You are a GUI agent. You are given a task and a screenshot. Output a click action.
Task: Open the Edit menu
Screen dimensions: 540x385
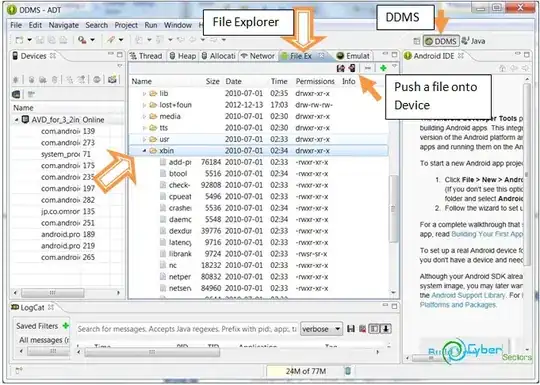35,25
